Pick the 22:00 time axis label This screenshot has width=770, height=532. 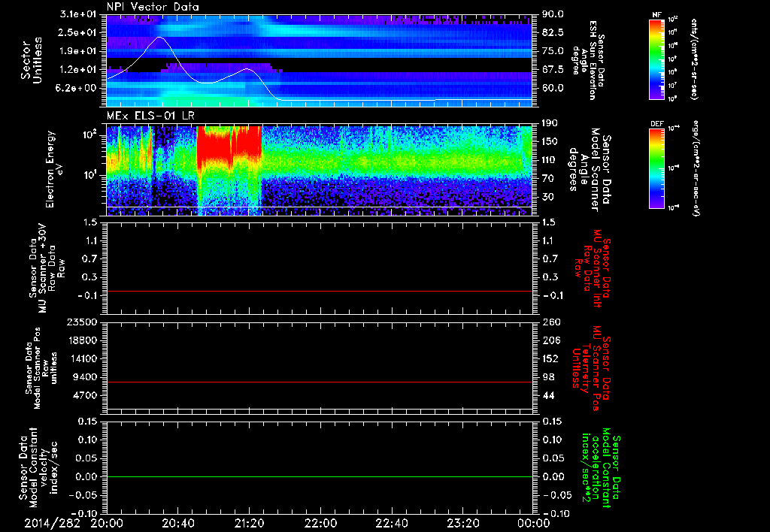[321, 523]
